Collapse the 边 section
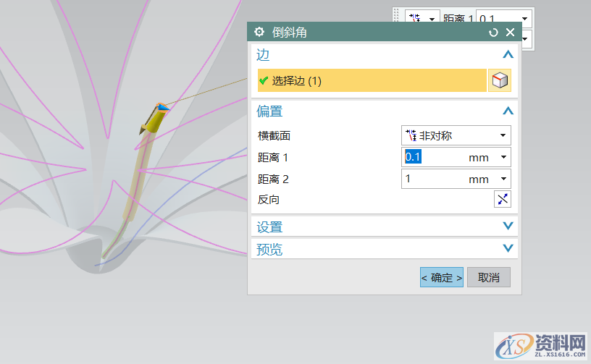The image size is (591, 364). click(x=508, y=54)
